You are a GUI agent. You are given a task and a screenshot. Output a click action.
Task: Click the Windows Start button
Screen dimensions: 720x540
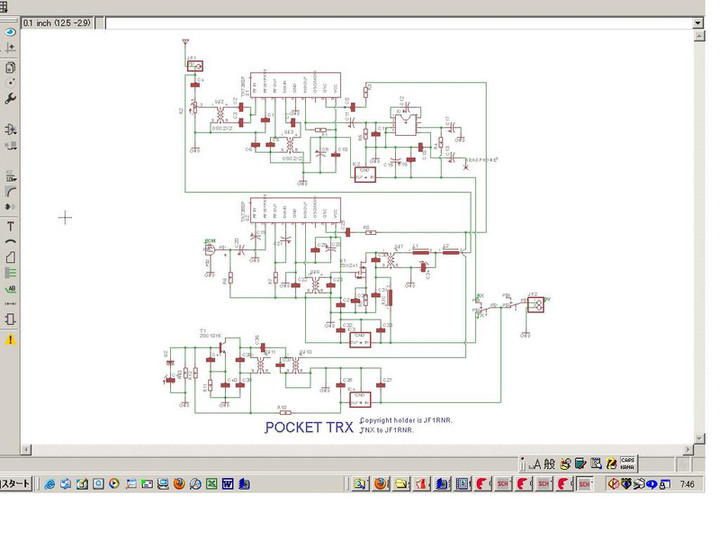16,484
